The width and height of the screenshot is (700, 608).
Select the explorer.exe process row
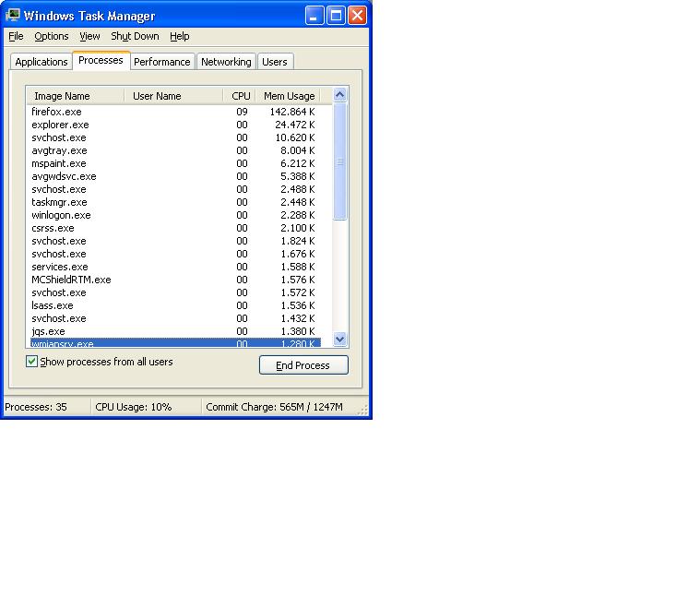(x=175, y=125)
